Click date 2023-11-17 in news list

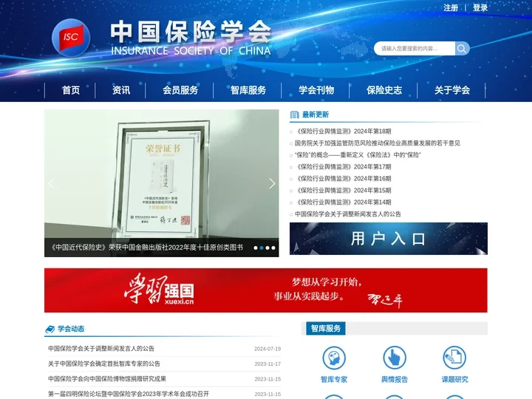point(267,364)
